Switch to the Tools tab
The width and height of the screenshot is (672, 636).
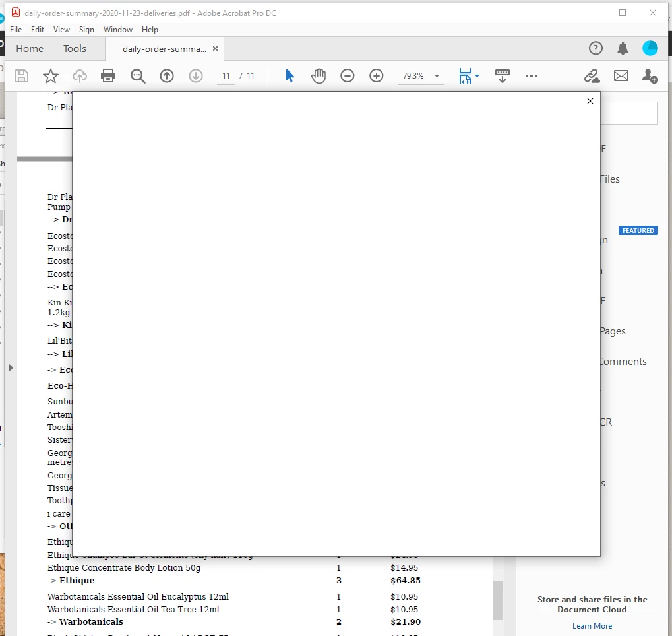point(75,48)
